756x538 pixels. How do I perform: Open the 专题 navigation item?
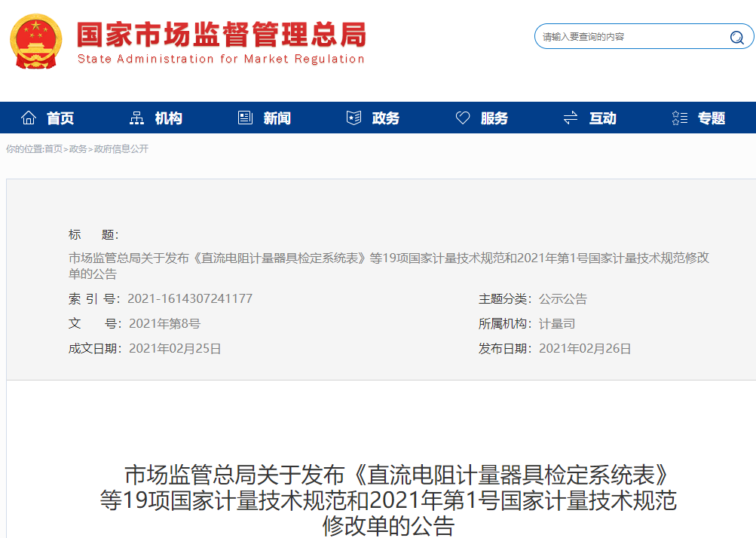712,118
